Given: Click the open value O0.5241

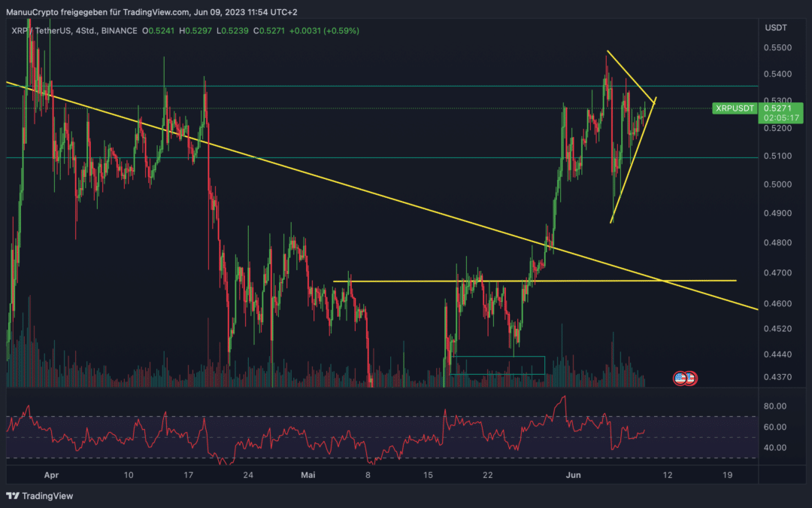Looking at the screenshot, I should (x=158, y=31).
